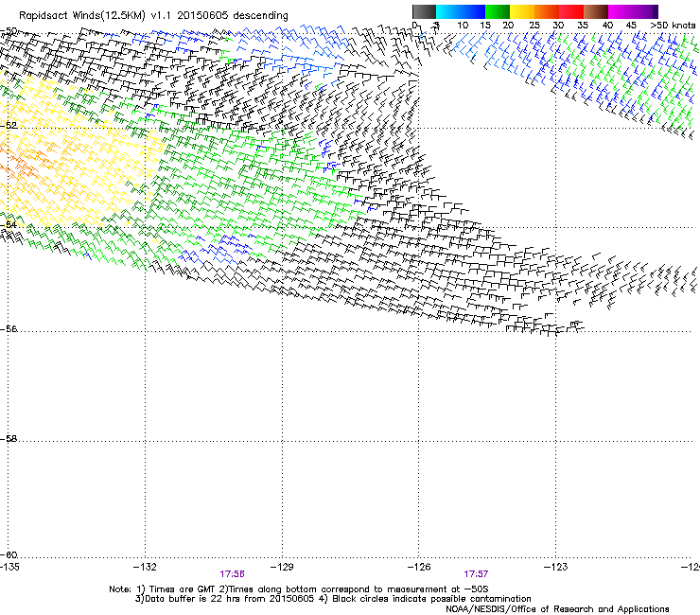Click the note line 'Times are GMT'
The width and height of the screenshot is (700, 615).
pyautogui.click(x=184, y=589)
